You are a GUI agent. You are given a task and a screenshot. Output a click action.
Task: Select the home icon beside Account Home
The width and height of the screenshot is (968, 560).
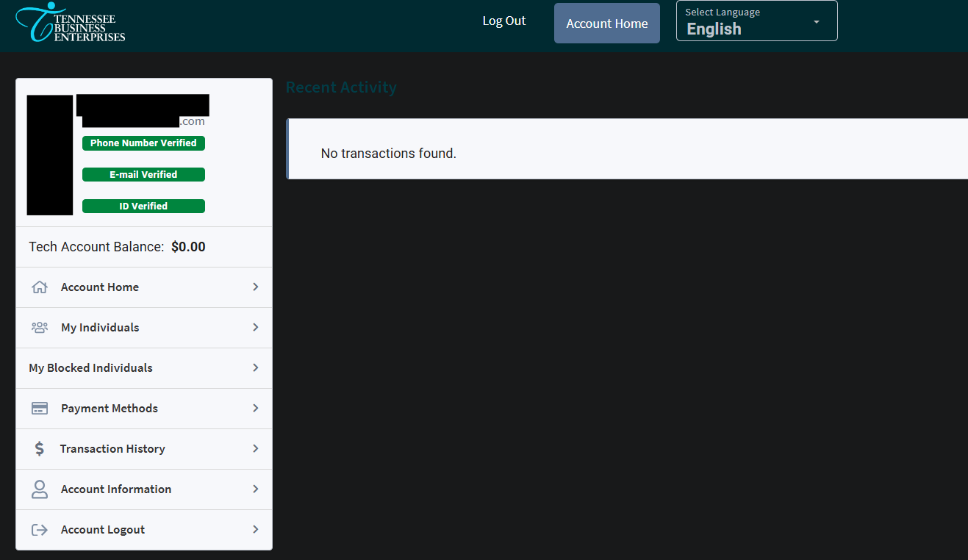[39, 287]
